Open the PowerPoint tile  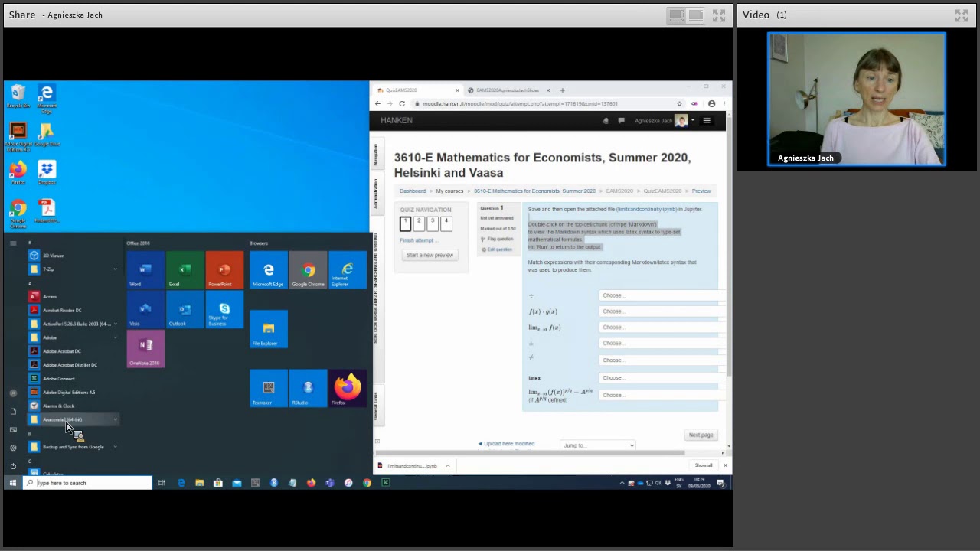(x=224, y=269)
